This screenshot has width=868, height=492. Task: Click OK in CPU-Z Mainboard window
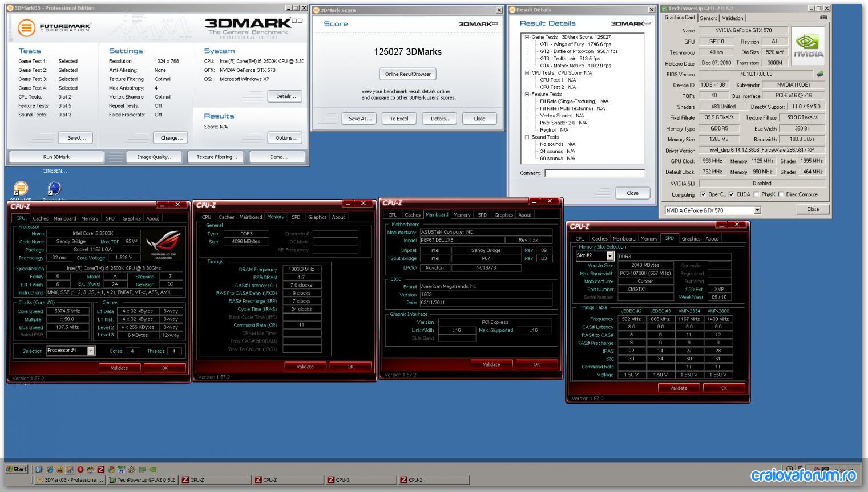click(x=536, y=364)
